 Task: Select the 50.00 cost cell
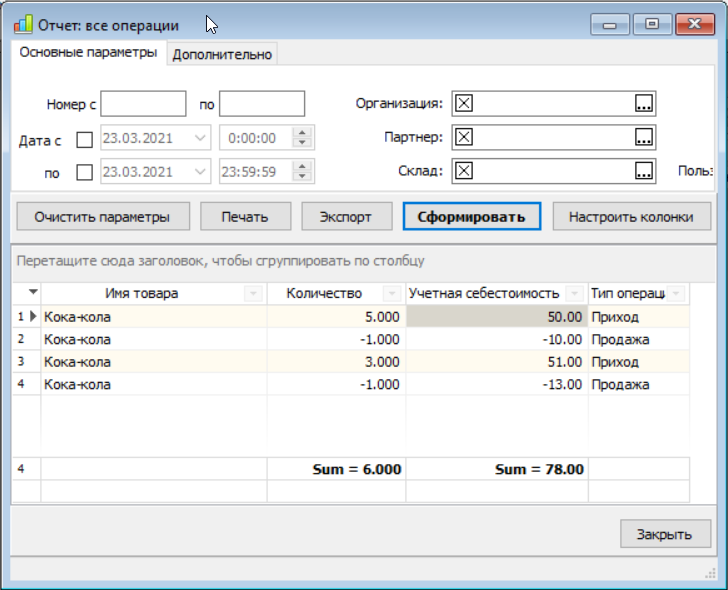tap(497, 317)
